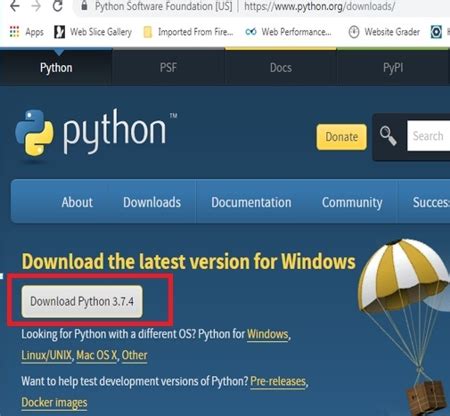Open the Apps grid bookmark icon
This screenshot has width=450, height=416.
point(14,32)
